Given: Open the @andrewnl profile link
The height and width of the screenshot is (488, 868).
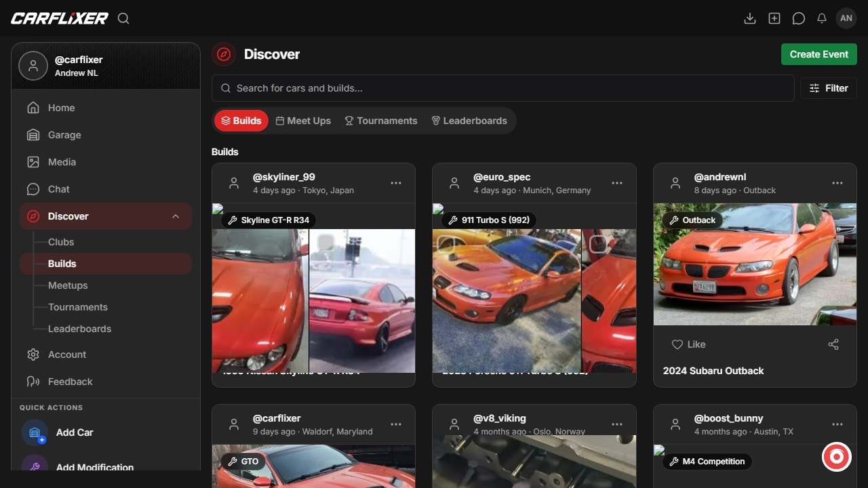Looking at the screenshot, I should click(720, 177).
